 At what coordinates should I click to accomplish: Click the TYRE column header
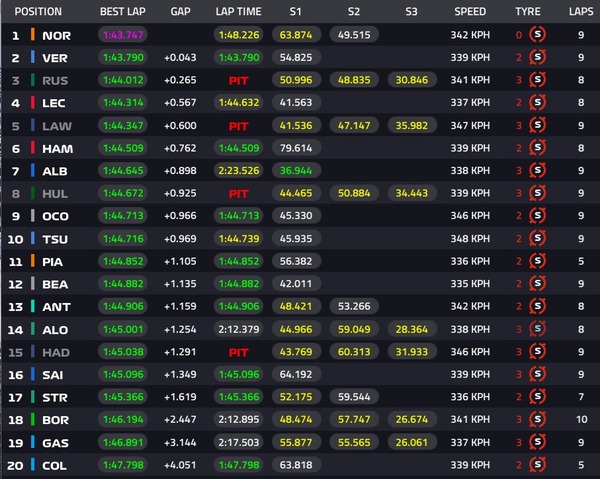pyautogui.click(x=527, y=12)
